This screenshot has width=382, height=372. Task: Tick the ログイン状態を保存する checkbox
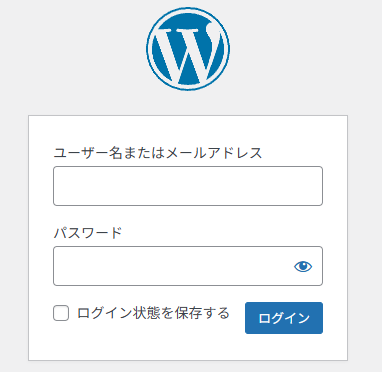pos(61,313)
